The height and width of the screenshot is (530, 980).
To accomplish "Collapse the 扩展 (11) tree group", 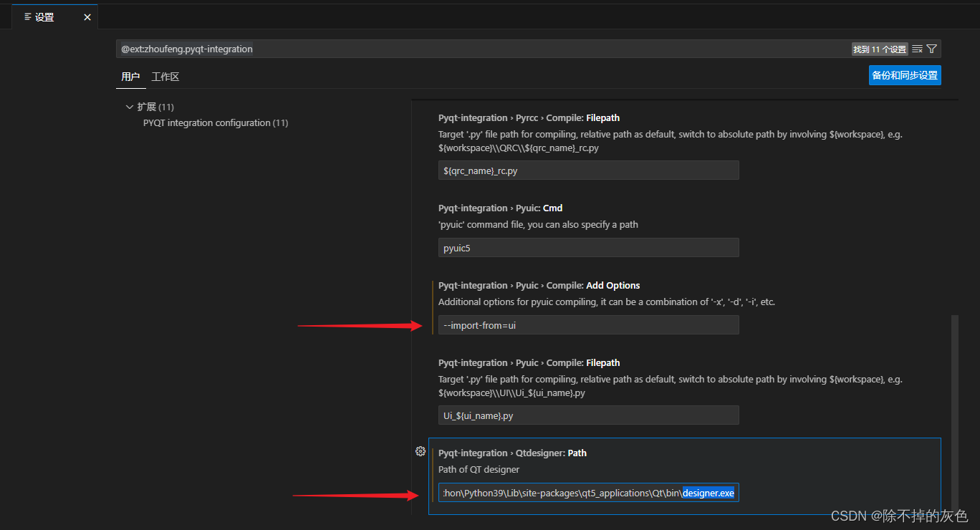I will pyautogui.click(x=150, y=107).
